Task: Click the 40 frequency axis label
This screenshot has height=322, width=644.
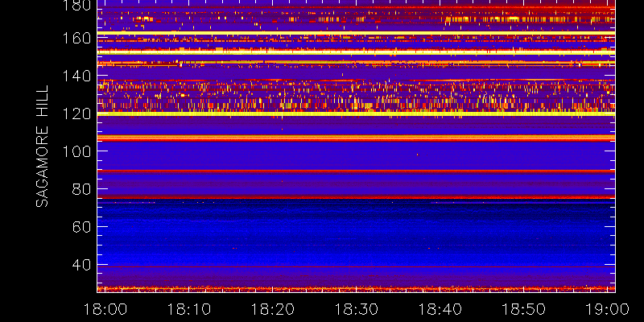Action: 81,265
